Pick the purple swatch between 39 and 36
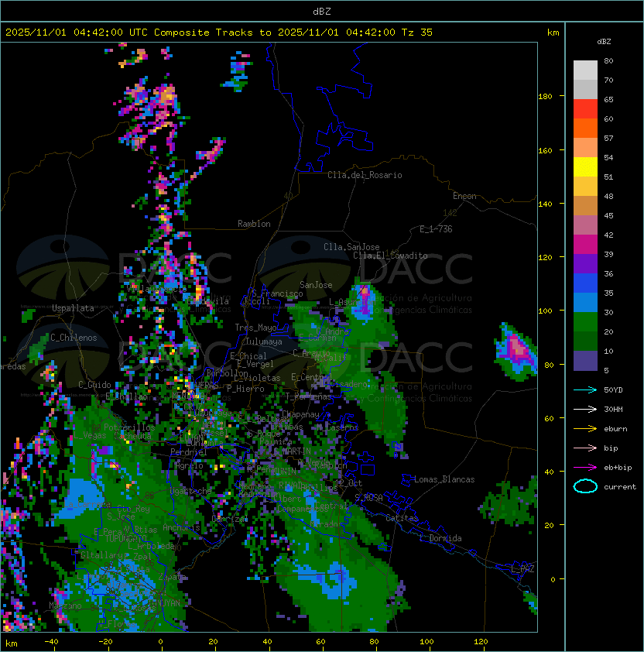The height and width of the screenshot is (652, 644). [585, 264]
